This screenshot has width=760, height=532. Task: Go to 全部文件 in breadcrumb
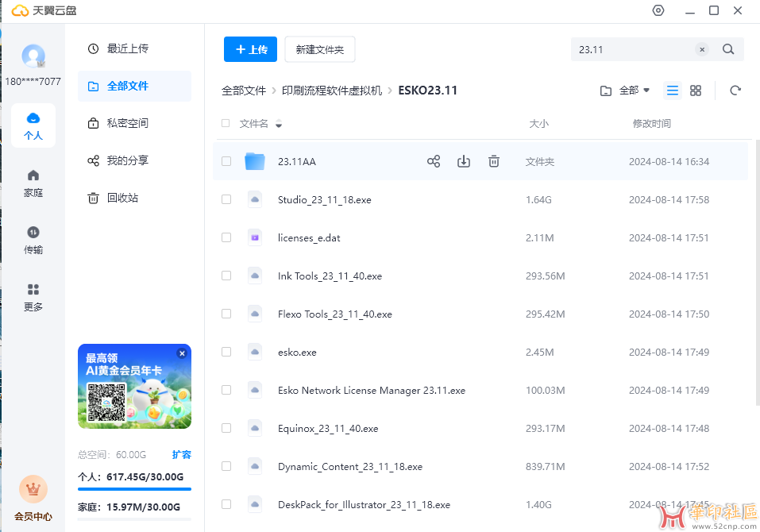click(x=244, y=91)
